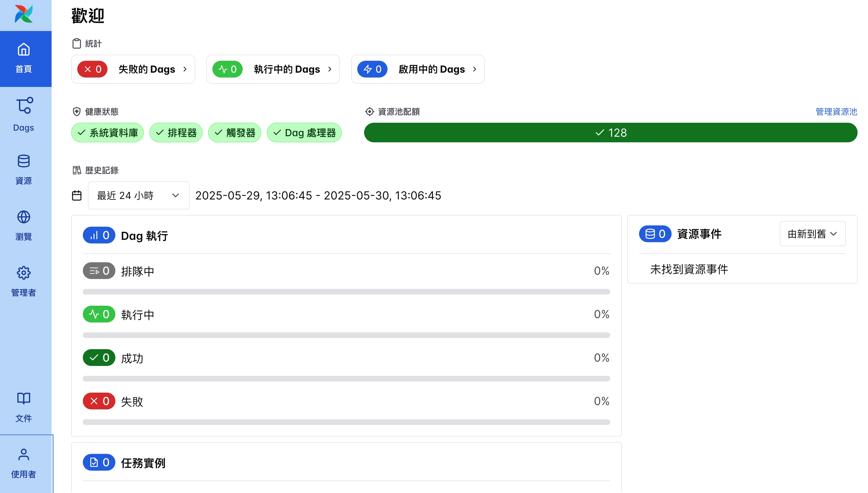868x493 pixels.
Task: Click the 資源事件 count badge
Action: pos(655,234)
